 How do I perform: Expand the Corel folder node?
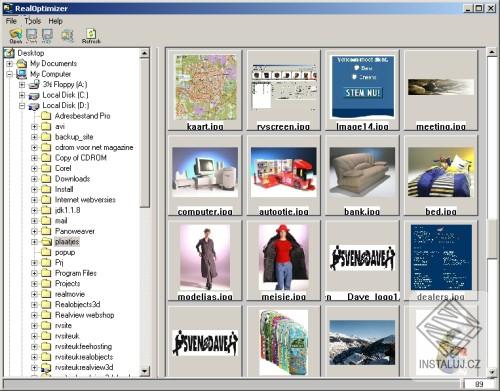(34, 168)
